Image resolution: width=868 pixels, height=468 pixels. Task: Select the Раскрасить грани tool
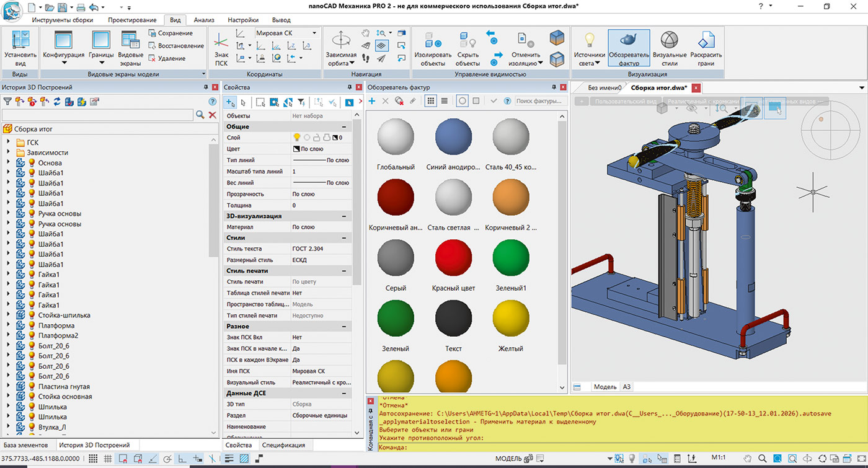tap(706, 48)
